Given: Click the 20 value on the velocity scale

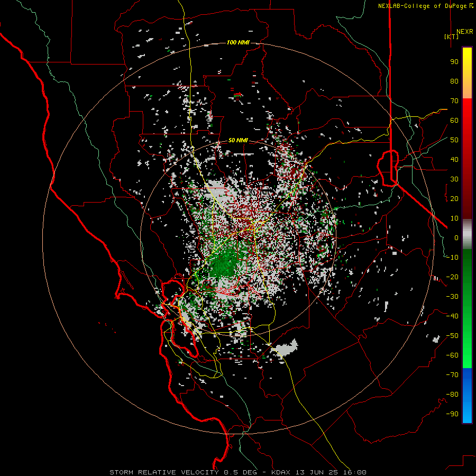Looking at the screenshot, I should click(x=454, y=199).
